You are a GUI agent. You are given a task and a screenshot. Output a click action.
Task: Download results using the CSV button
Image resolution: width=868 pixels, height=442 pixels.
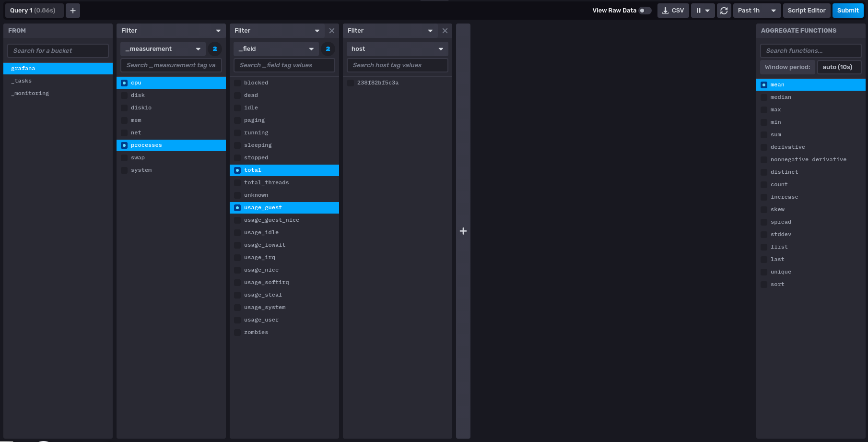(673, 11)
